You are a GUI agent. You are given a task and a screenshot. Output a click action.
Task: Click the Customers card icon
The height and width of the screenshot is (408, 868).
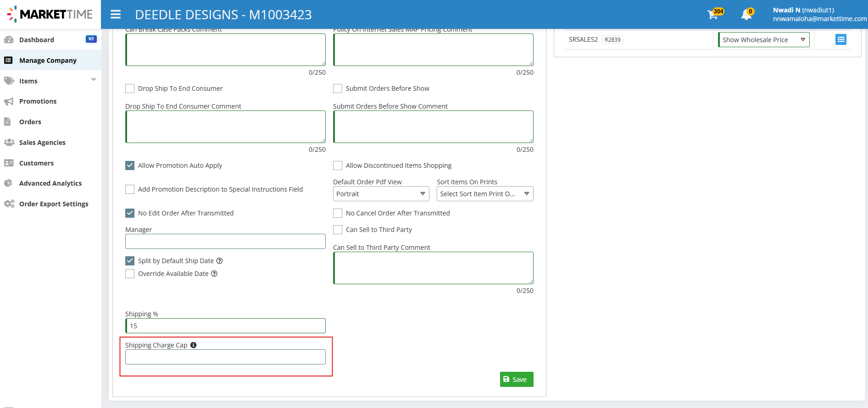9,163
